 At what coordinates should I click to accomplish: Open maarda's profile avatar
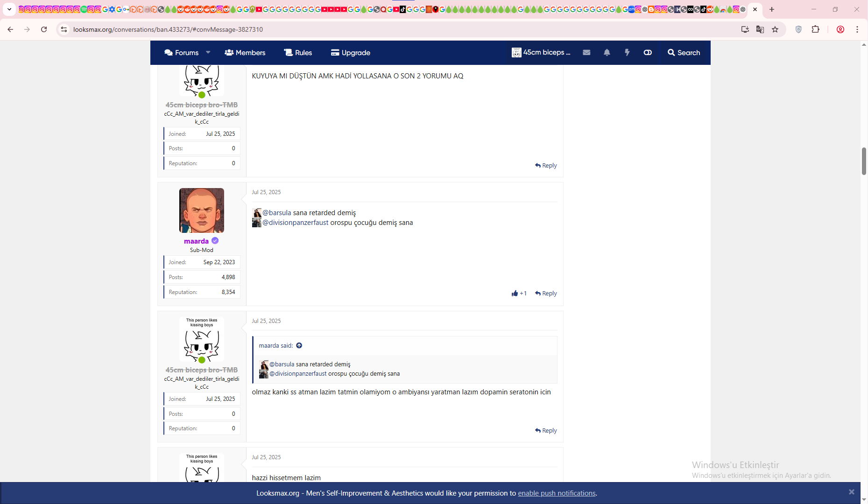202,210
